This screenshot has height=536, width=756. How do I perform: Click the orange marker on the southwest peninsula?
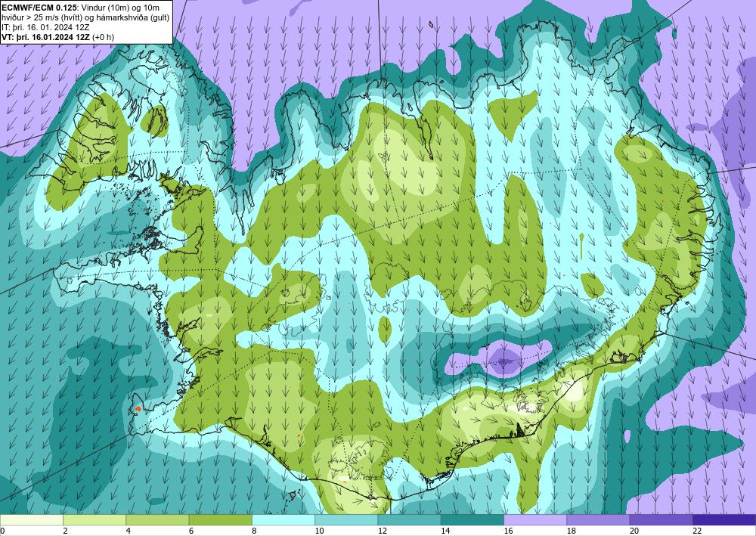[x=138, y=409]
